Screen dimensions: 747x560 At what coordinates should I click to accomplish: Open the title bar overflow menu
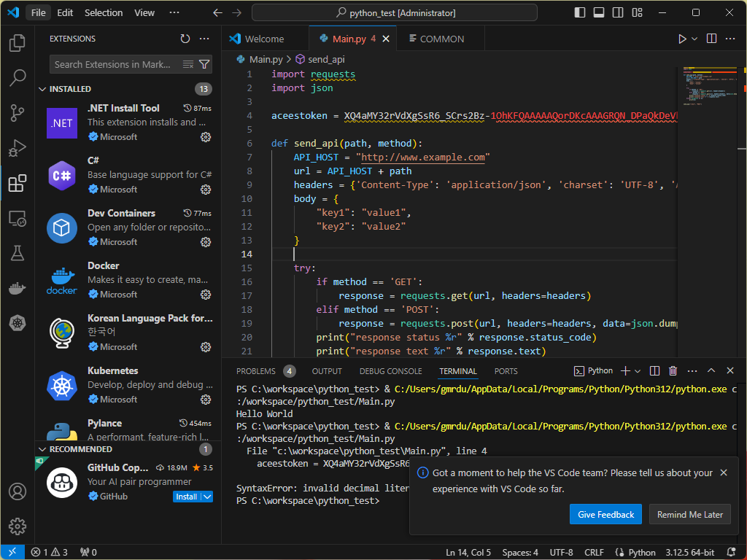point(174,13)
